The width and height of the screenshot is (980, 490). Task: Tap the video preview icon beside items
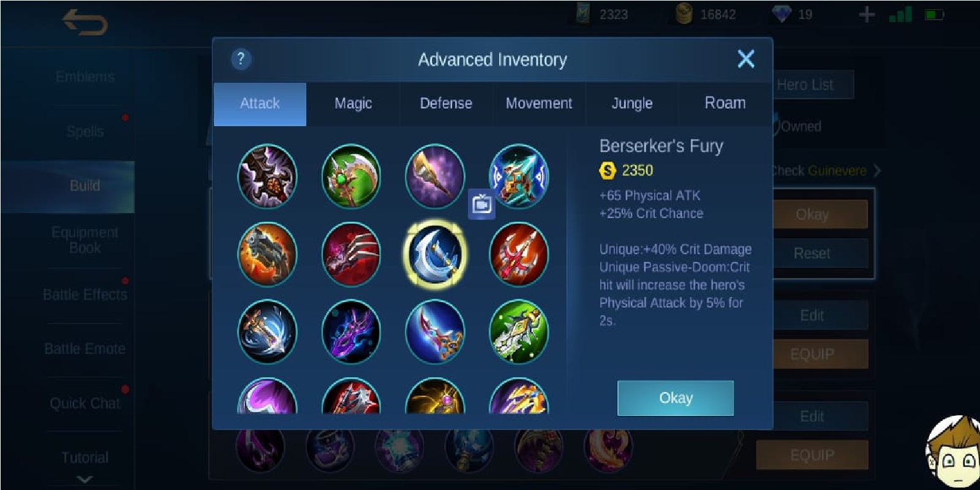pos(481,205)
